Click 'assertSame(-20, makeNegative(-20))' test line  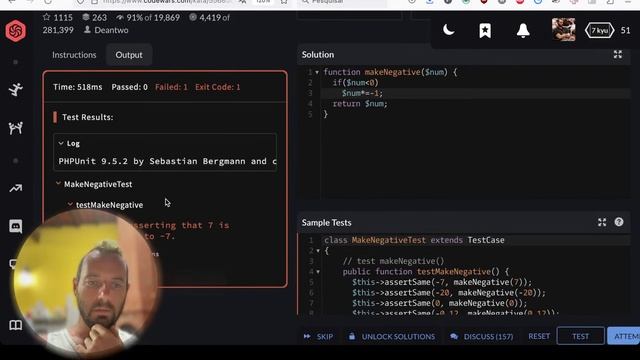pyautogui.click(x=449, y=293)
